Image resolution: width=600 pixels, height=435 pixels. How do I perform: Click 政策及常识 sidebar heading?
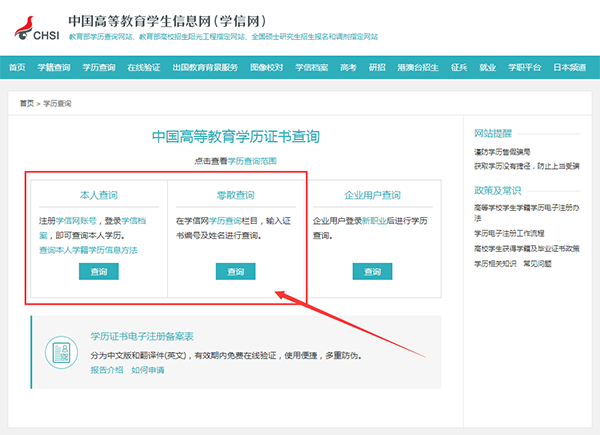[x=497, y=191]
